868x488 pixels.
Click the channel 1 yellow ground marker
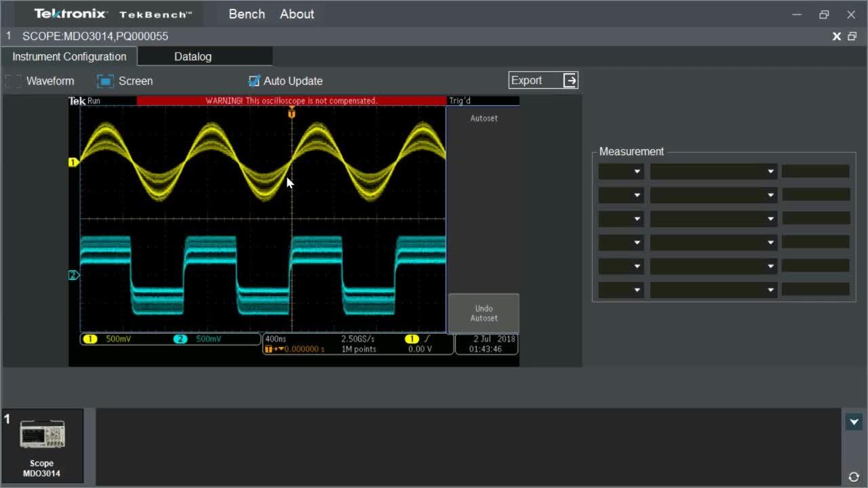(73, 162)
